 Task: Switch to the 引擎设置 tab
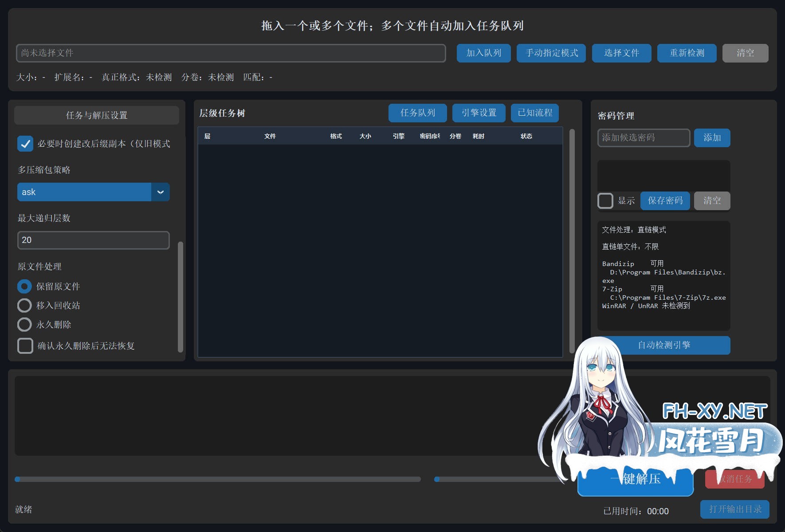pyautogui.click(x=479, y=113)
